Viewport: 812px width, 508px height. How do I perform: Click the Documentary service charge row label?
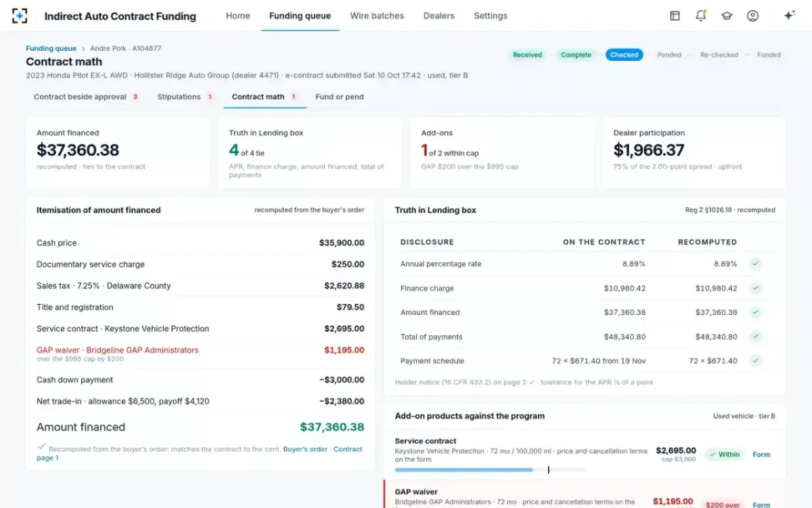(91, 264)
